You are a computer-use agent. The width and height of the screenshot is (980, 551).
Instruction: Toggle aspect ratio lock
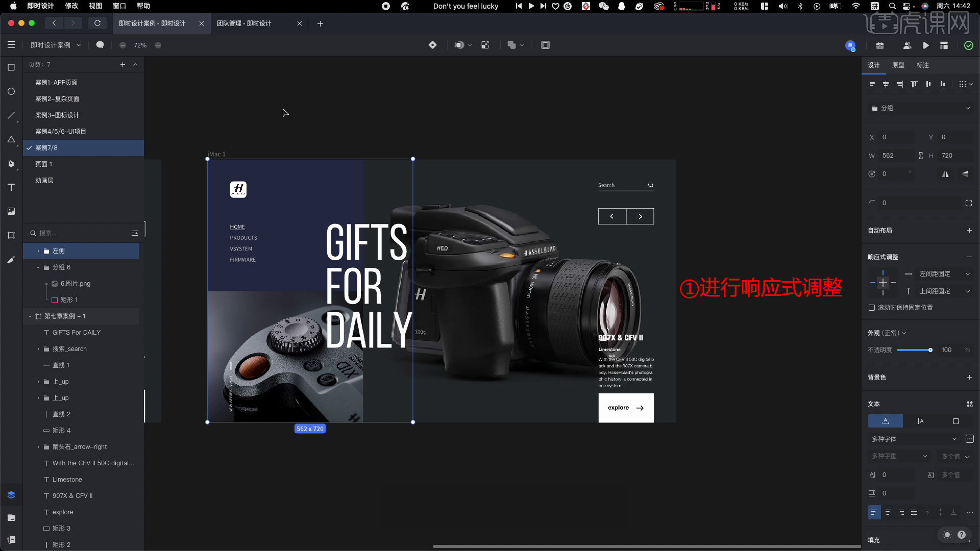(x=921, y=156)
